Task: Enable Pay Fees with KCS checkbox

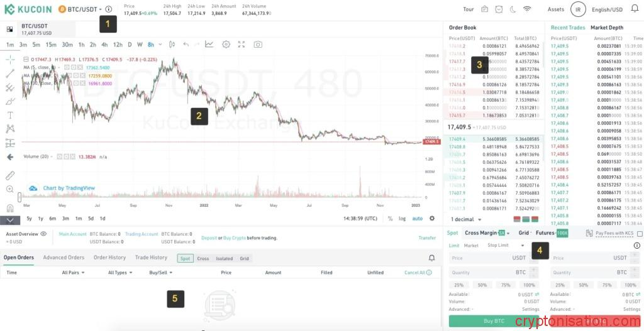Action: click(639, 234)
